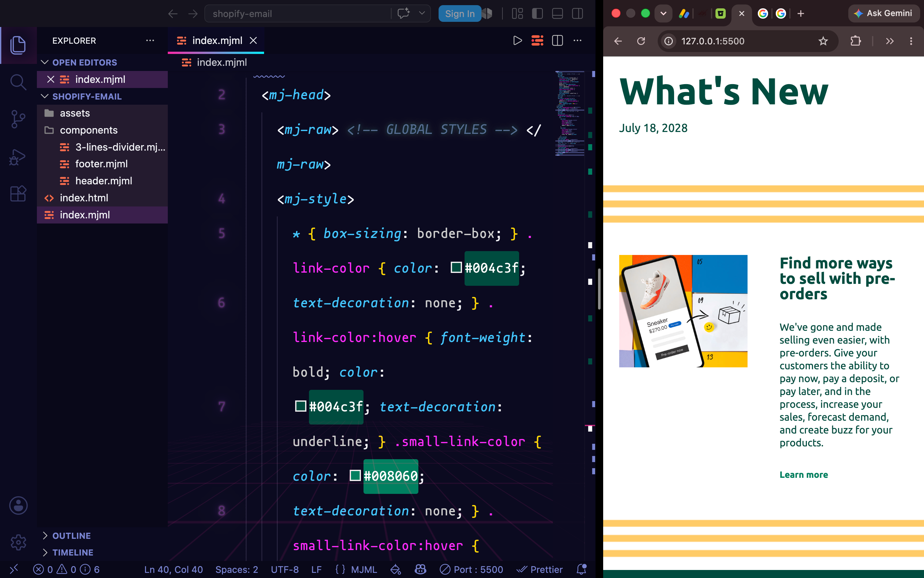Click the Customize Layout icon
Image resolution: width=924 pixels, height=578 pixels.
coord(518,14)
